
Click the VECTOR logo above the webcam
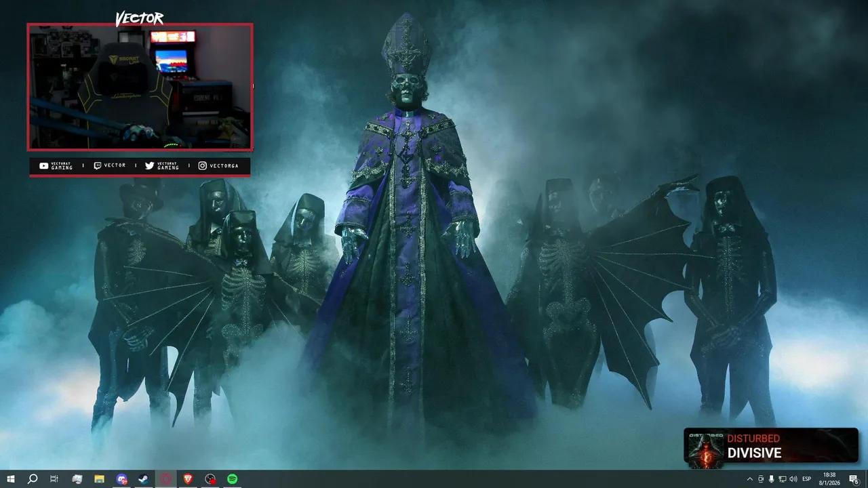(x=139, y=18)
